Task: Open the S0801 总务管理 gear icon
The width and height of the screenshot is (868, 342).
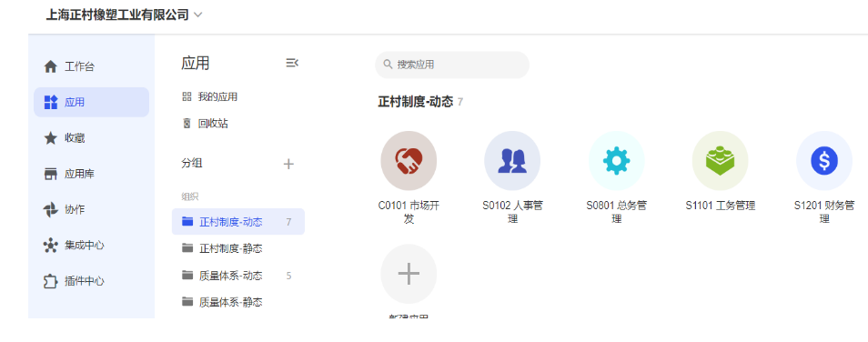Action: 616,161
